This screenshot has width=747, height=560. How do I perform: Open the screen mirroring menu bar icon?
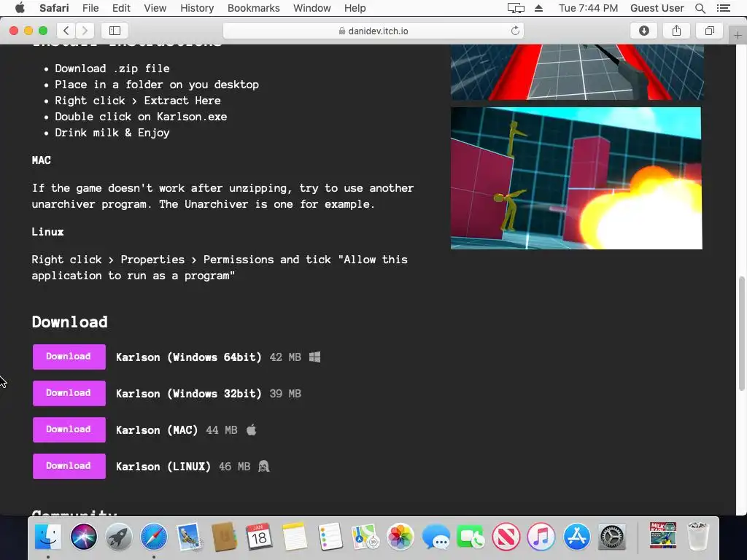(x=516, y=8)
